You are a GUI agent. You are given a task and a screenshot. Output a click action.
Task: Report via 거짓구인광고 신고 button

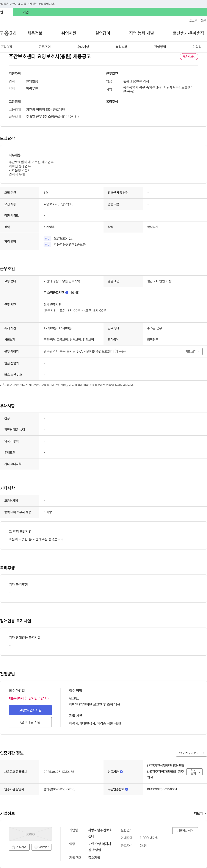point(191,753)
